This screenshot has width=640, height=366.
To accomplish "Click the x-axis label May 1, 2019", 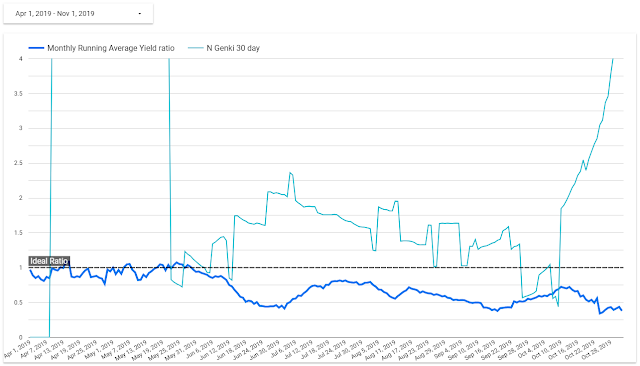I will pos(99,350).
